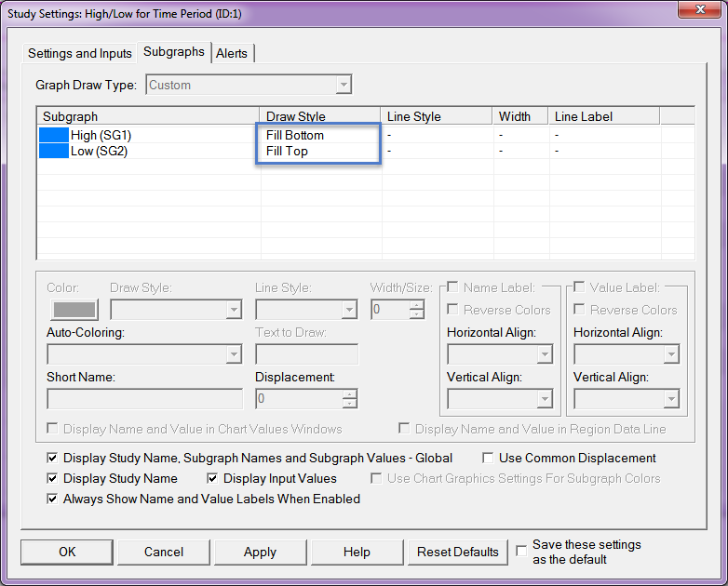Click the Subgraph column header
Viewport: 728px width, 586px height.
[x=148, y=116]
